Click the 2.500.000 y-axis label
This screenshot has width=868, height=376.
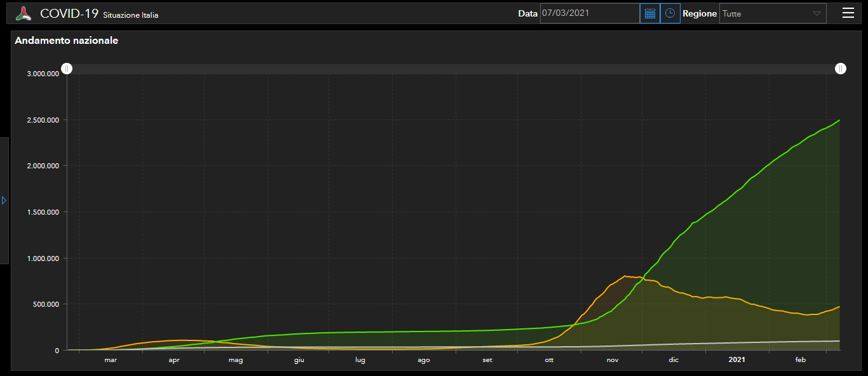tap(43, 120)
